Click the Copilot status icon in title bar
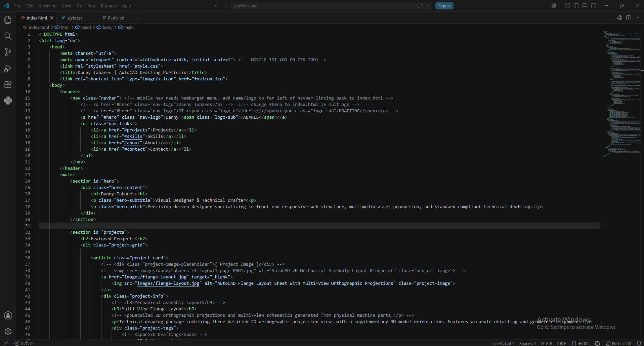Screen dimensions: 644x346 [554, 6]
